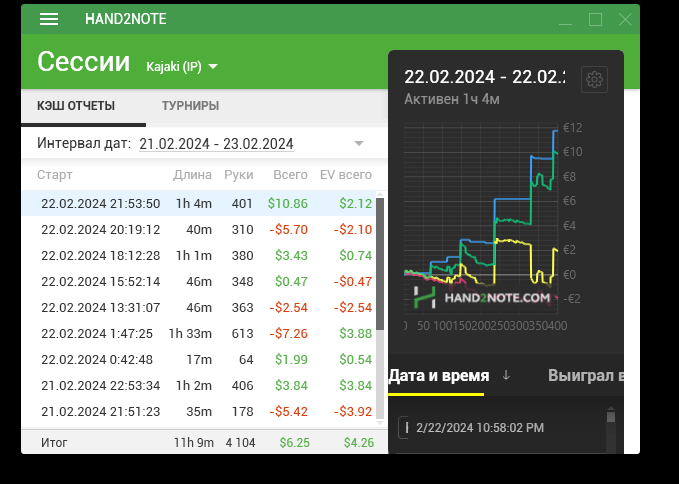Select the Дата и время tab

pyautogui.click(x=439, y=376)
